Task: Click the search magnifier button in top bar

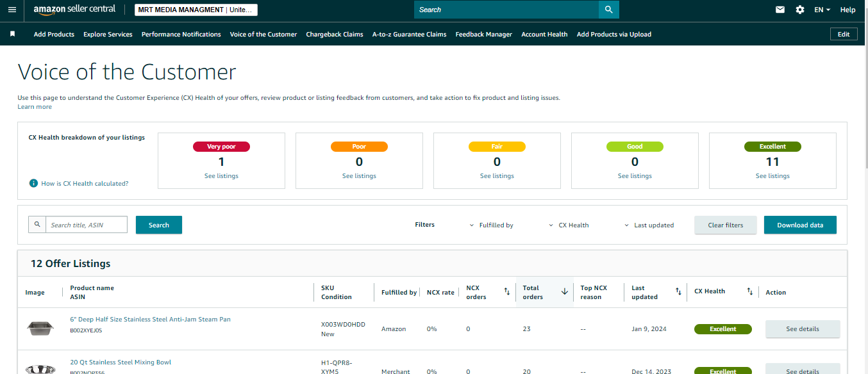Action: point(608,10)
